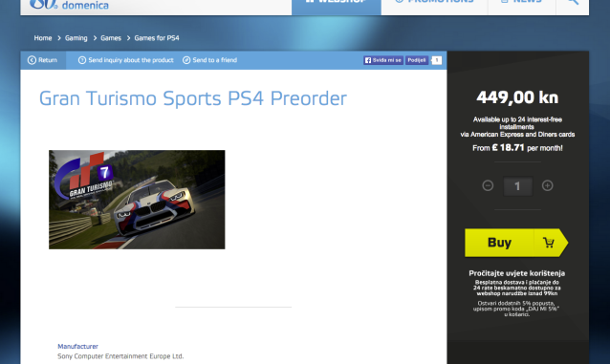
Task: Increase quantity with the plus icon
Action: pos(547,185)
